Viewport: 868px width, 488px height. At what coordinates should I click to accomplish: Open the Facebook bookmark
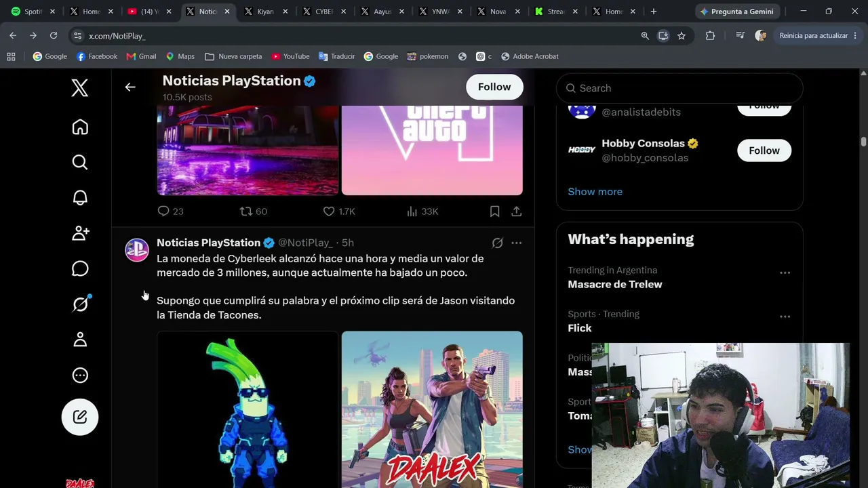coord(97,57)
